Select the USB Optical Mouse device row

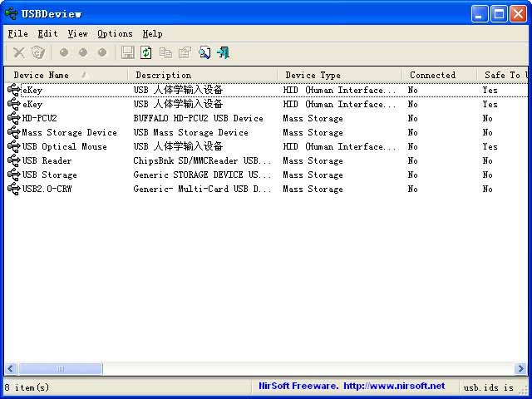pos(64,146)
